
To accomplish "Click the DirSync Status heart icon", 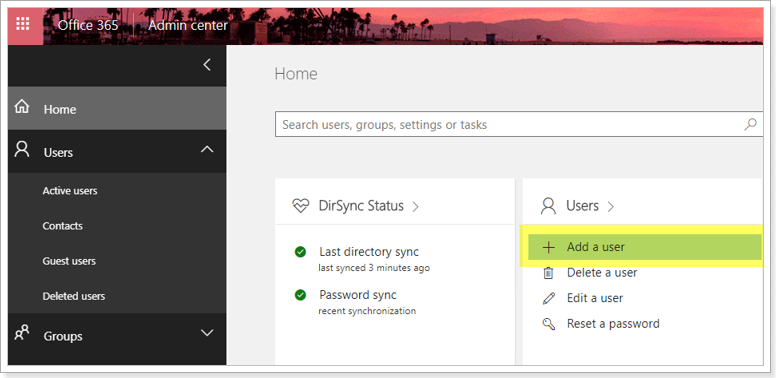I will [x=301, y=206].
